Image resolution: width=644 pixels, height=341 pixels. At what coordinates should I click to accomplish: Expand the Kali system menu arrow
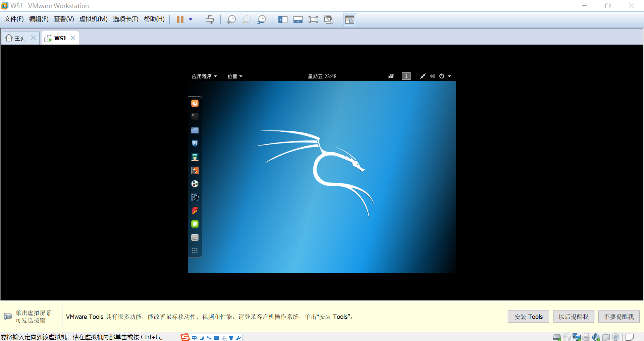click(x=449, y=76)
